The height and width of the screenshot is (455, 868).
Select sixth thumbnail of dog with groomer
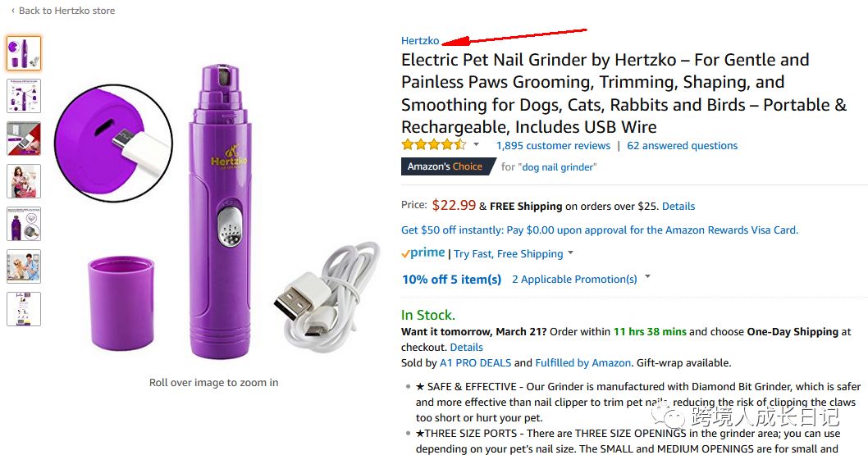pos(24,266)
